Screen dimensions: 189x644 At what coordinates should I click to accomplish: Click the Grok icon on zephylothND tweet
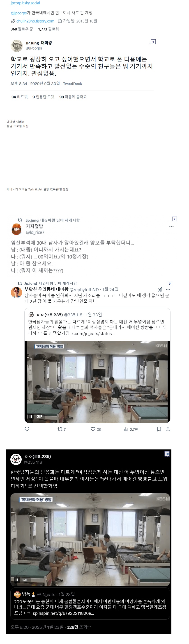(x=160, y=289)
